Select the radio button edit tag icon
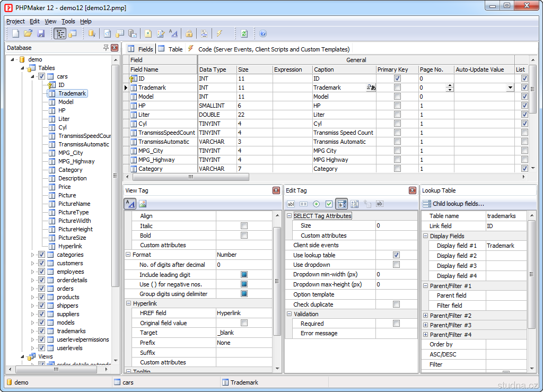 pos(316,204)
